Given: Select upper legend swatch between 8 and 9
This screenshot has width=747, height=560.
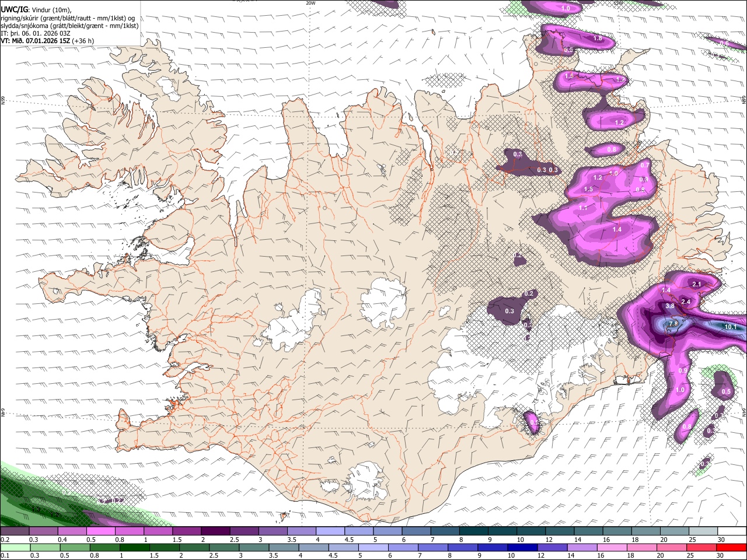Looking at the screenshot, I should click(474, 531).
